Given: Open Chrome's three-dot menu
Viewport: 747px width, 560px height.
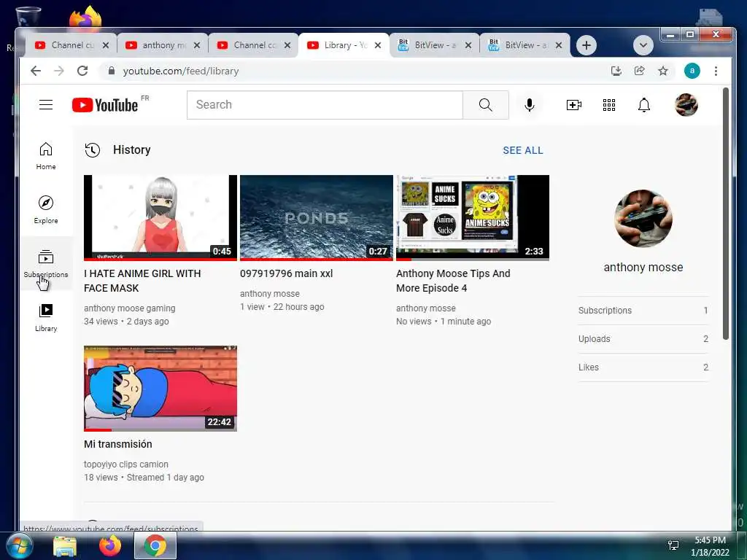Looking at the screenshot, I should [716, 71].
